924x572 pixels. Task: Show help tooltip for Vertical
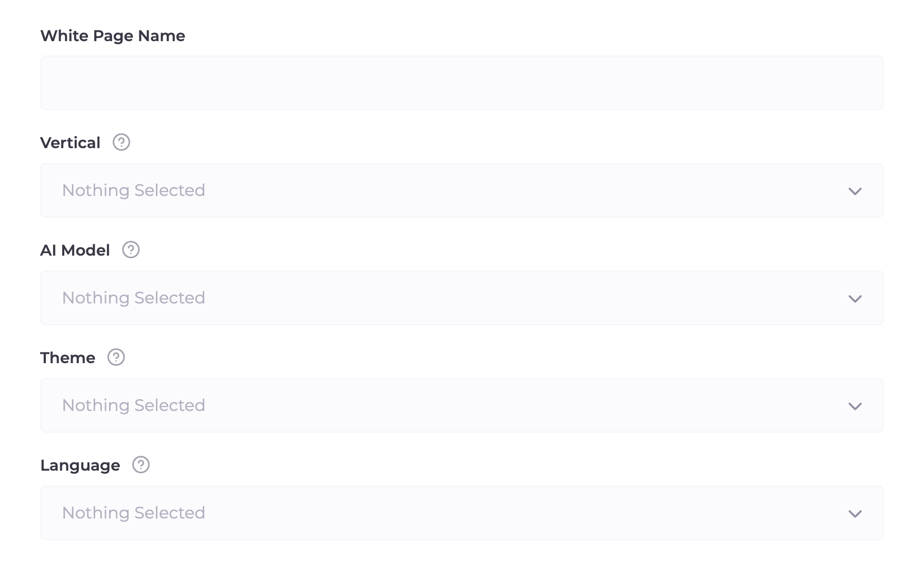click(x=121, y=142)
